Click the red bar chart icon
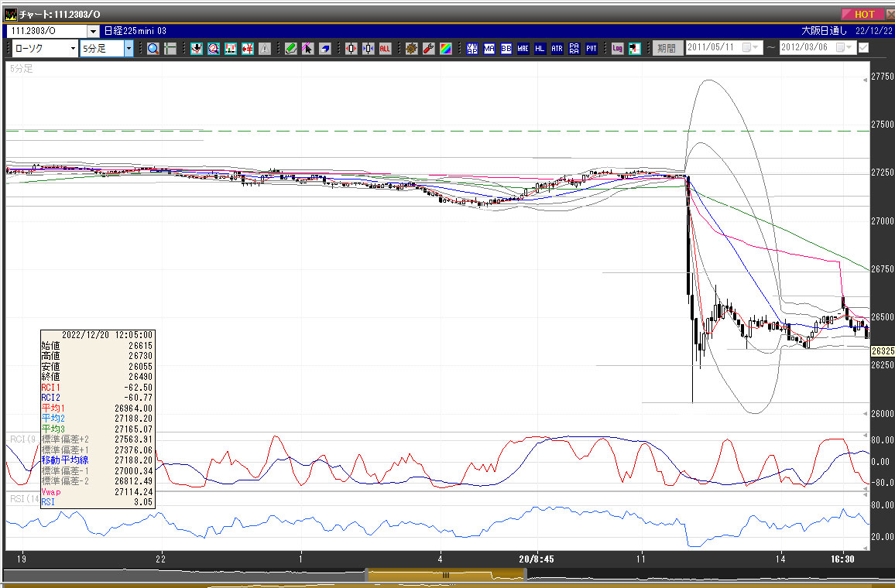The height and width of the screenshot is (588, 895). (x=231, y=49)
